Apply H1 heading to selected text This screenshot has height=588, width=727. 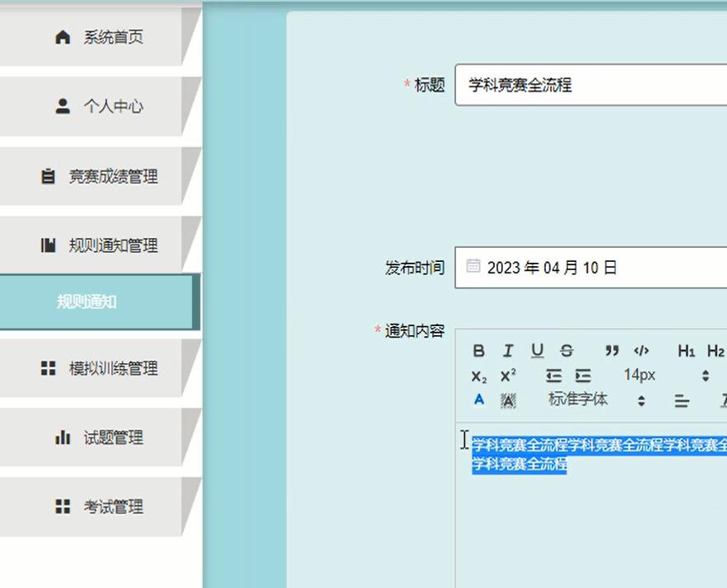(x=687, y=350)
